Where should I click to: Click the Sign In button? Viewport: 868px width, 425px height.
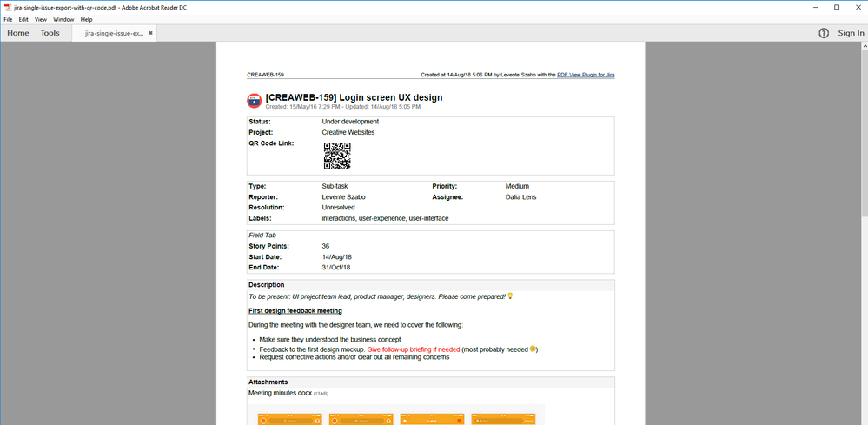[x=851, y=33]
